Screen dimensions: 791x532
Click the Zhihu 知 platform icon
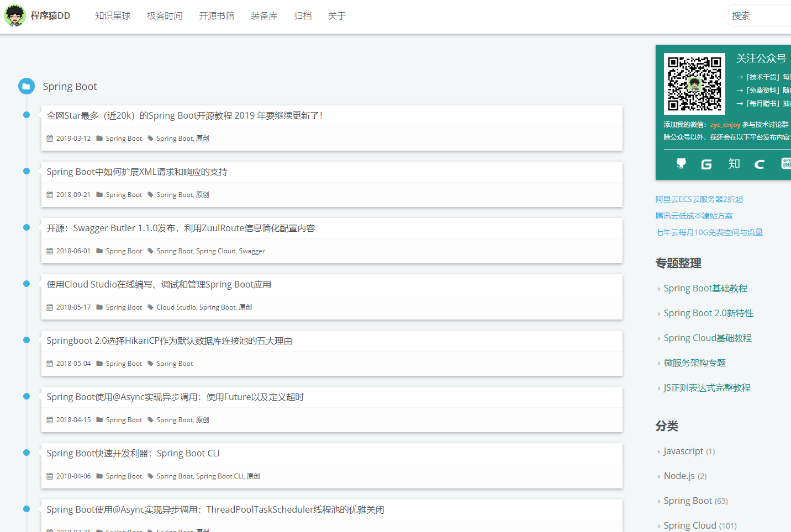734,163
